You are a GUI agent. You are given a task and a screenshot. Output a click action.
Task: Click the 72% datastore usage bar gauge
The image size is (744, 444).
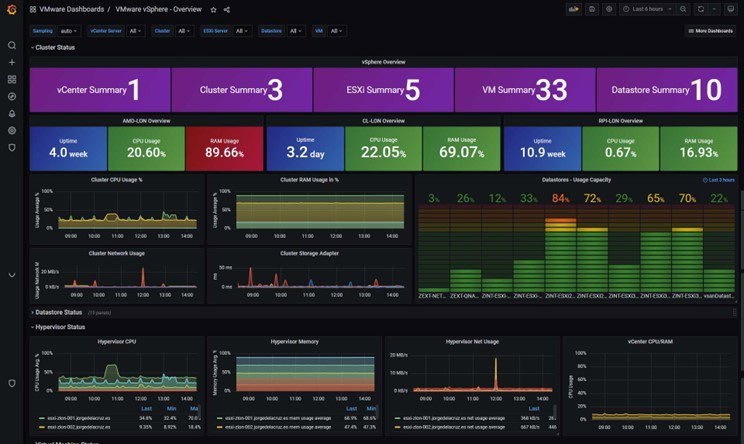[592, 247]
